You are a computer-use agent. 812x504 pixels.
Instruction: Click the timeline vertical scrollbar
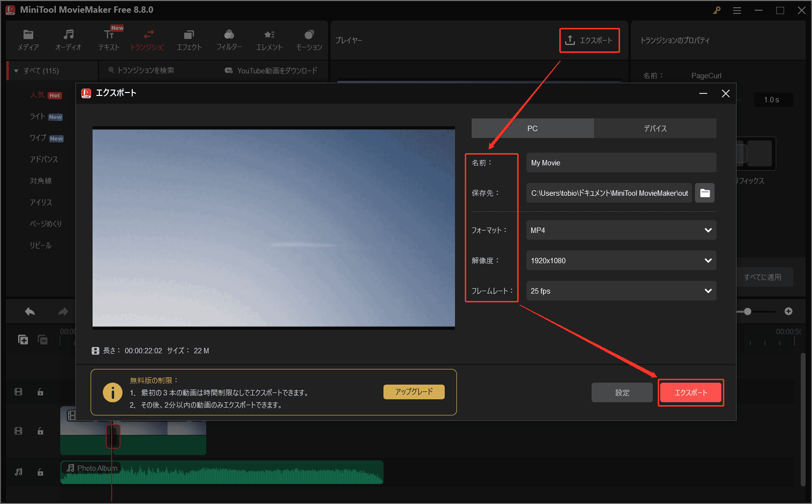[x=803, y=418]
